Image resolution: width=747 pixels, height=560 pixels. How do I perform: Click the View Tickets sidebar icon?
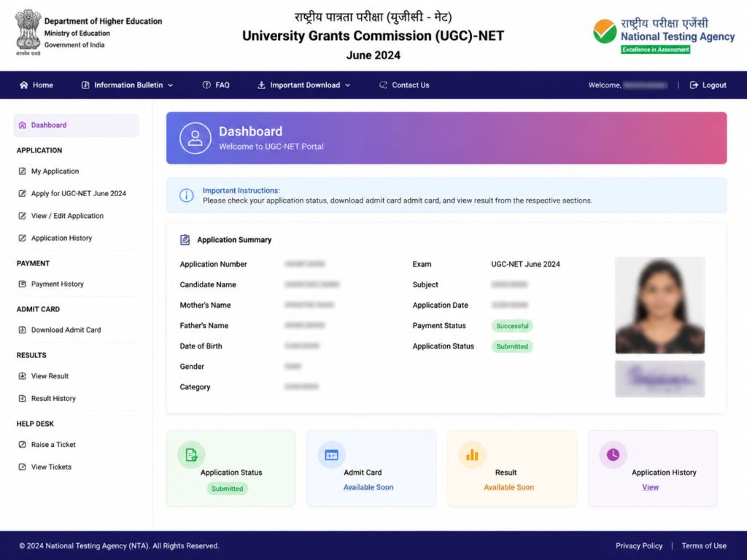(23, 467)
